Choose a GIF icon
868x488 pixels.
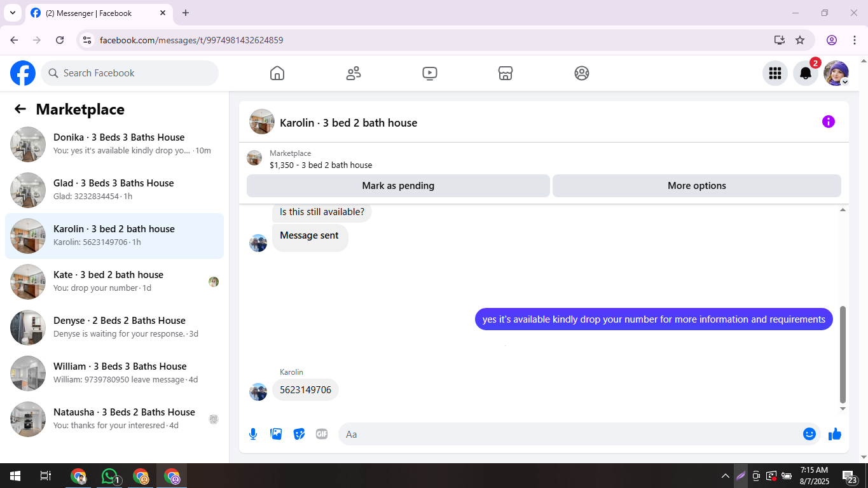[322, 434]
